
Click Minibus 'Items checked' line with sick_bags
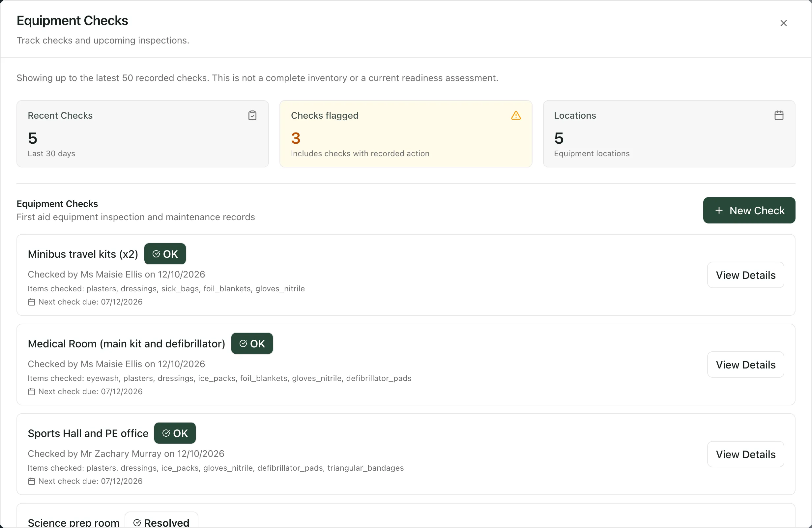(166, 289)
